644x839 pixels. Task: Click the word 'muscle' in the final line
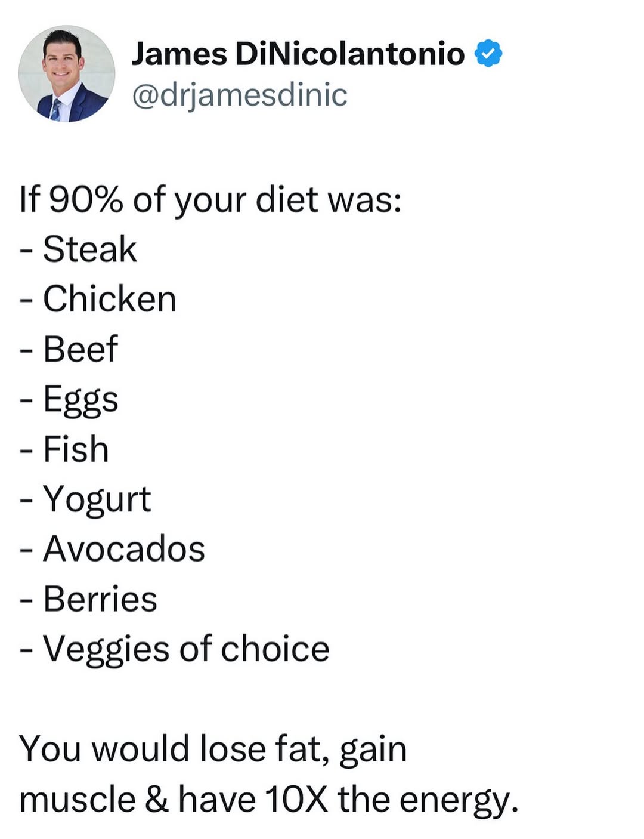78,800
